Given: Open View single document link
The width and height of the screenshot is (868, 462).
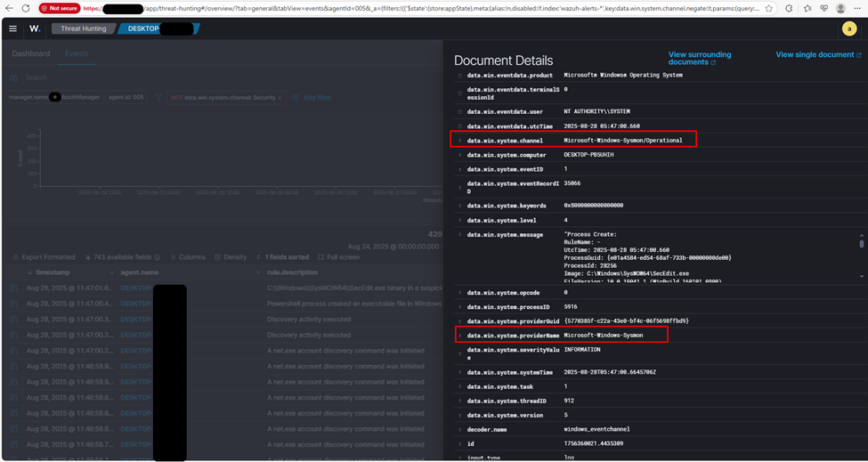Looking at the screenshot, I should pyautogui.click(x=817, y=54).
